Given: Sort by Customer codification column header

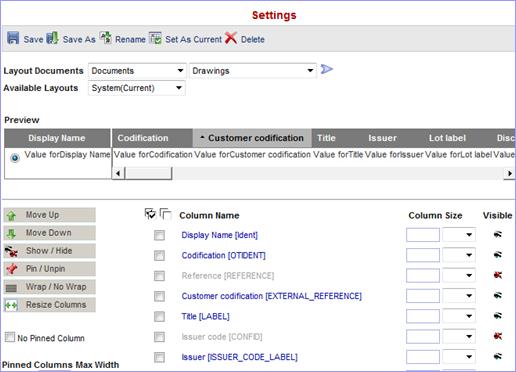Looking at the screenshot, I should click(x=252, y=138).
